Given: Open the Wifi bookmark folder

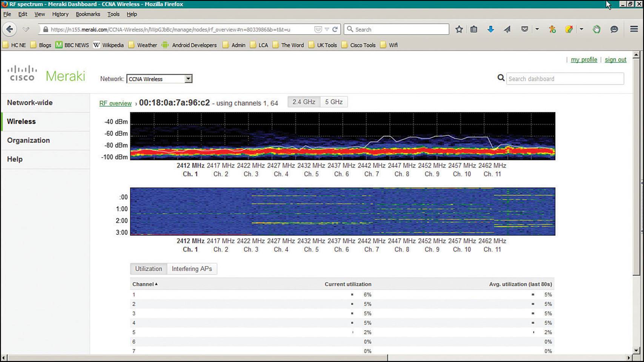Looking at the screenshot, I should (389, 45).
